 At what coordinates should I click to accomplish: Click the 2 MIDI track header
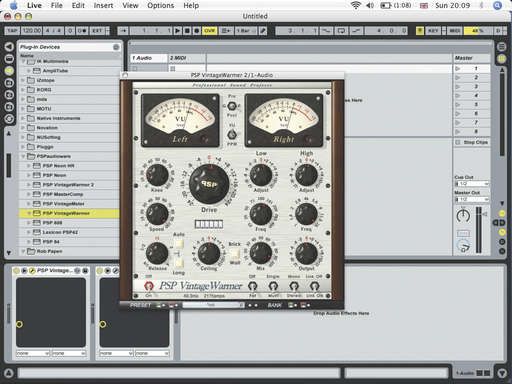(x=187, y=58)
